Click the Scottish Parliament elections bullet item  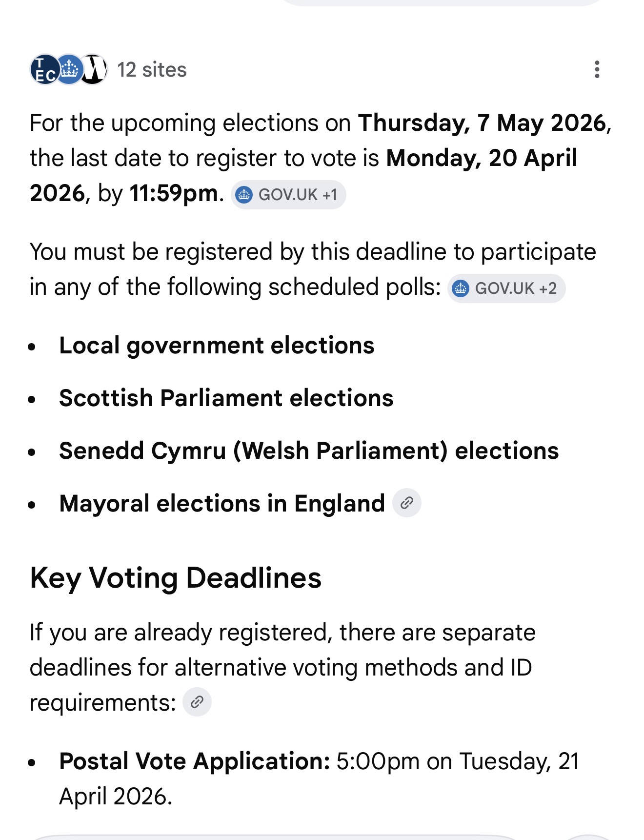[226, 398]
